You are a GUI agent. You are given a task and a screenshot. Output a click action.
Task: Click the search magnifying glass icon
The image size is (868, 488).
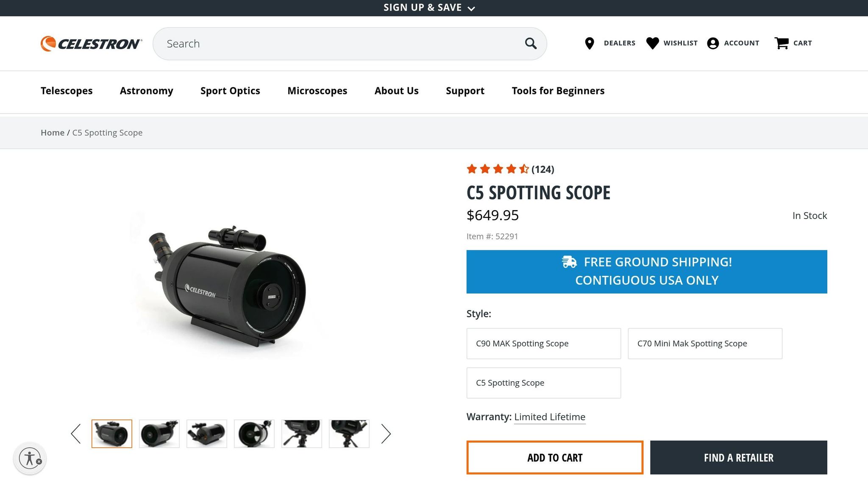[530, 43]
